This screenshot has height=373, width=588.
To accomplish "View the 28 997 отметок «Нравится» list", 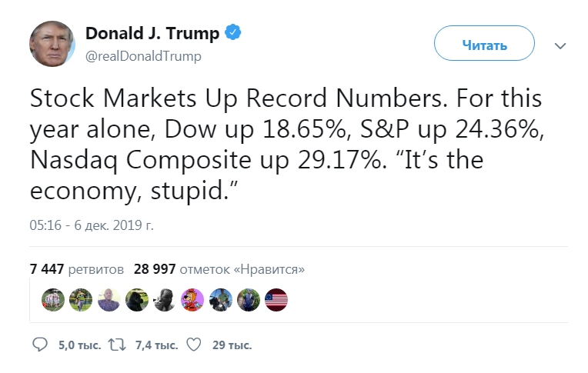I will click(219, 269).
